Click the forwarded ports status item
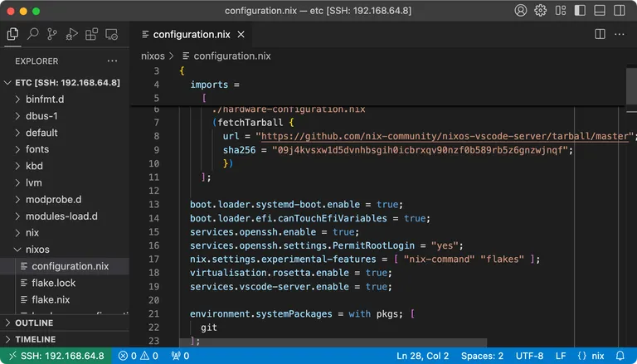Screen dimensions: 637x364 click(x=180, y=356)
